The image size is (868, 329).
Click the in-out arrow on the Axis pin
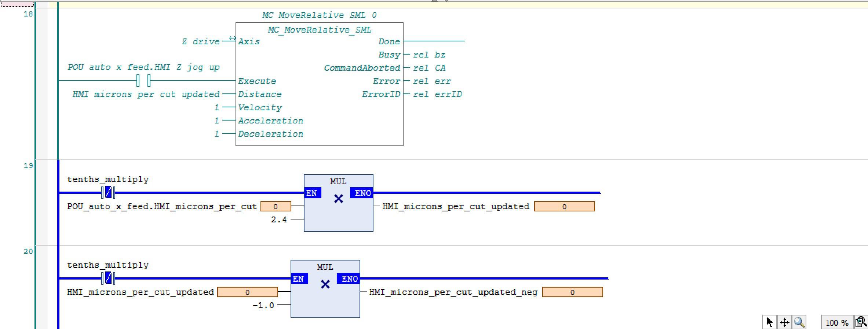[232, 38]
